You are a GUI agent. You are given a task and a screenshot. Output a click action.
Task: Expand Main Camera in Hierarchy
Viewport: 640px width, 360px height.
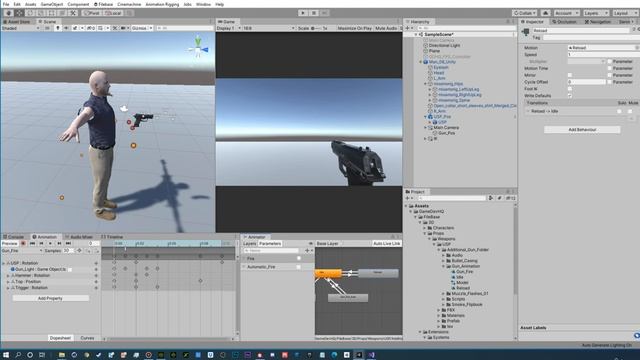pyautogui.click(x=425, y=128)
